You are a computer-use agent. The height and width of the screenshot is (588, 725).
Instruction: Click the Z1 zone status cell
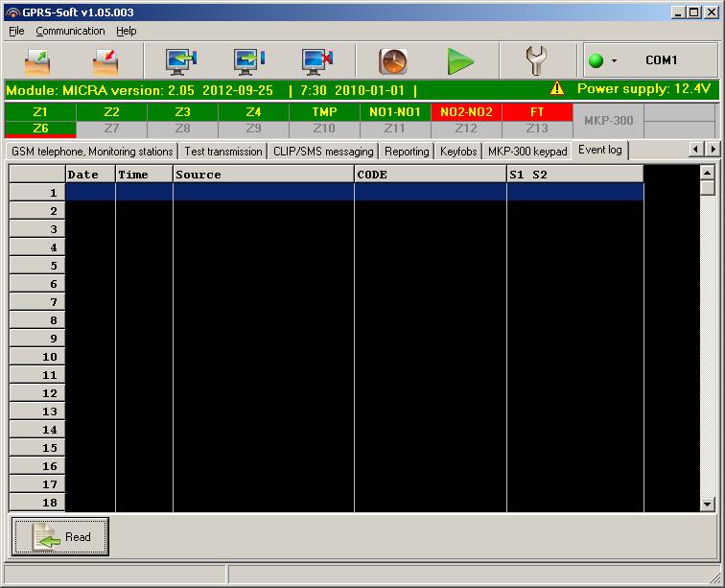[40, 112]
